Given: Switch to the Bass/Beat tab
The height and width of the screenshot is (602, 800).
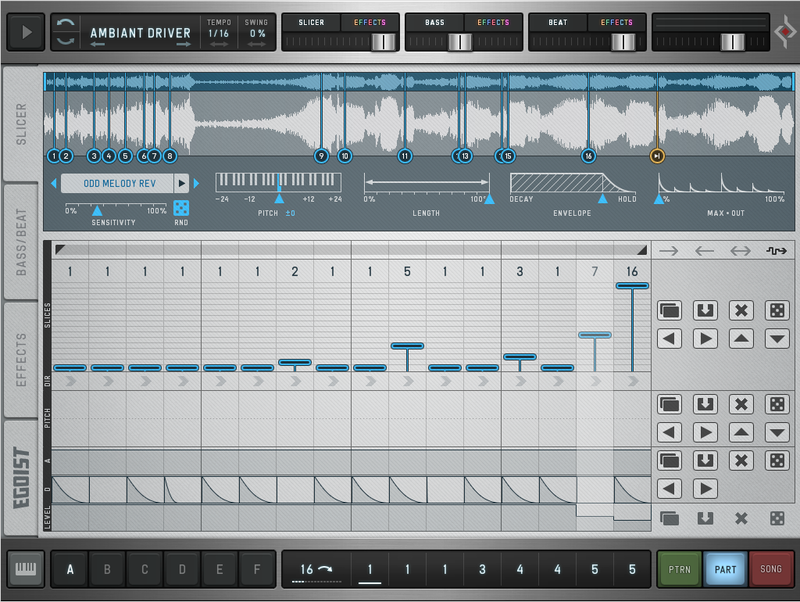Looking at the screenshot, I should pyautogui.click(x=22, y=241).
